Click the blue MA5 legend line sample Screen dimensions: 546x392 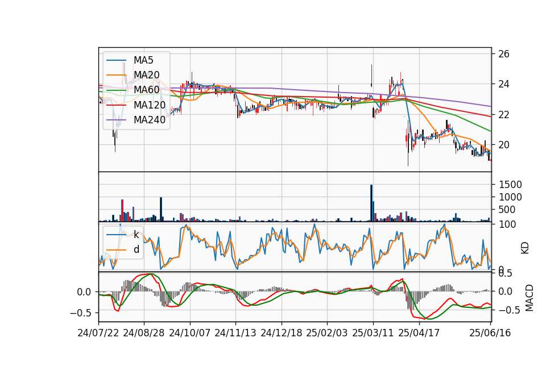coord(116,60)
